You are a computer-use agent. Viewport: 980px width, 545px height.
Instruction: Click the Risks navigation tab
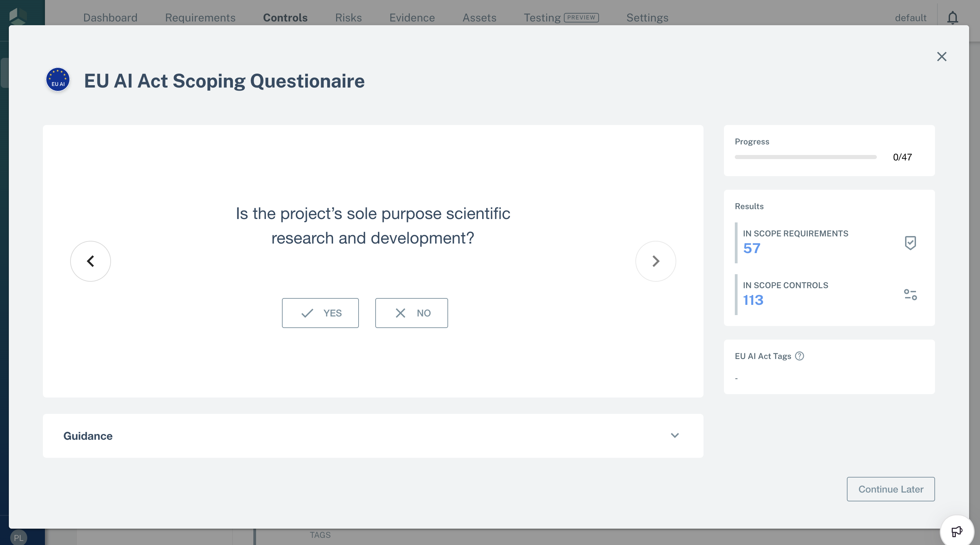[x=348, y=17]
